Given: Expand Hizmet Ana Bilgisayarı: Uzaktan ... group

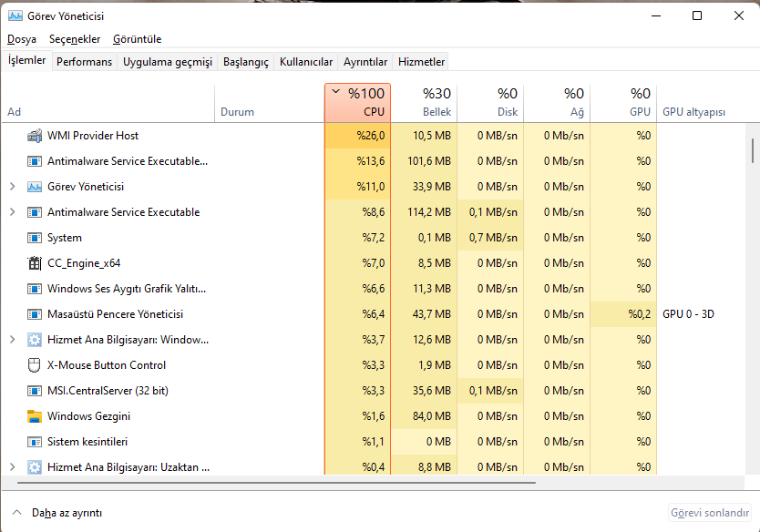Looking at the screenshot, I should 13,467.
